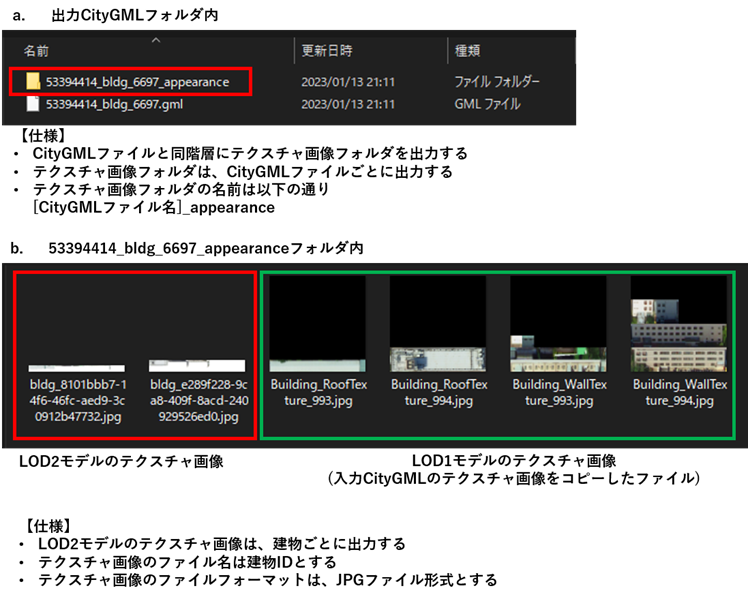Open the bldg_e289f228 texture thumbnail
Screen dimensions: 748x599
coord(197,366)
